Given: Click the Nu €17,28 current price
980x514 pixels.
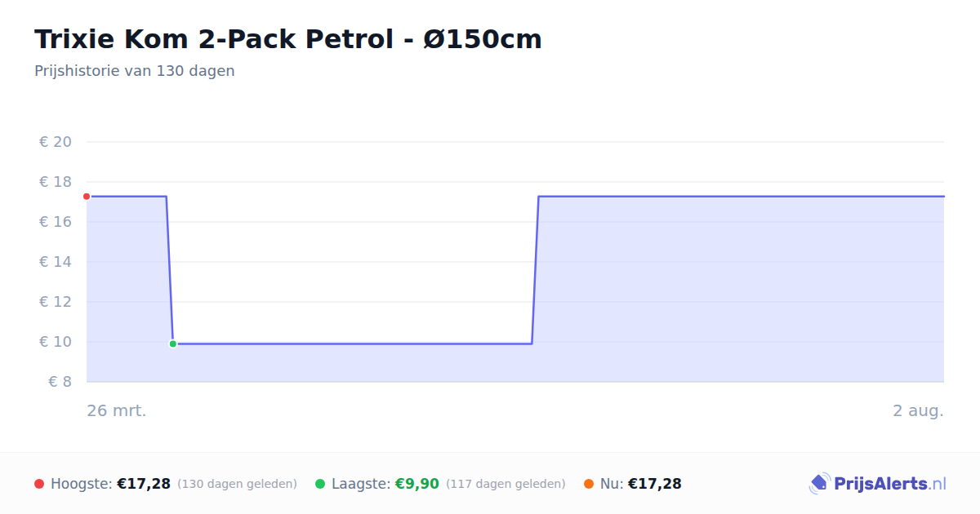Looking at the screenshot, I should click(x=654, y=484).
